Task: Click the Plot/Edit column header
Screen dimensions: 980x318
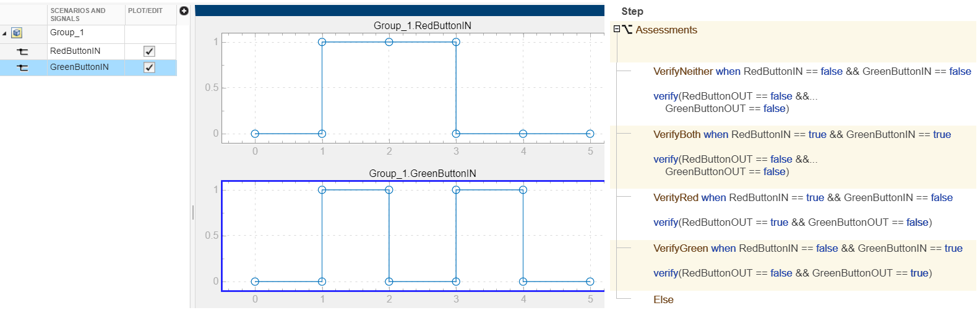Action: tap(145, 11)
